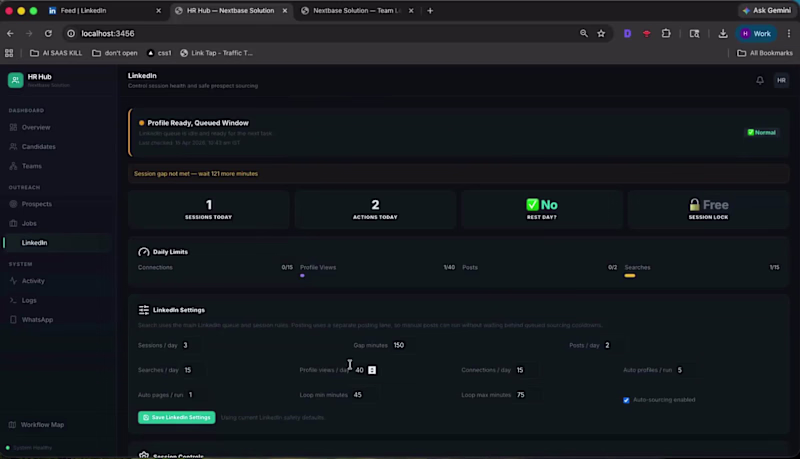Open the Extensions puzzle icon
The width and height of the screenshot is (800, 459).
pos(666,34)
